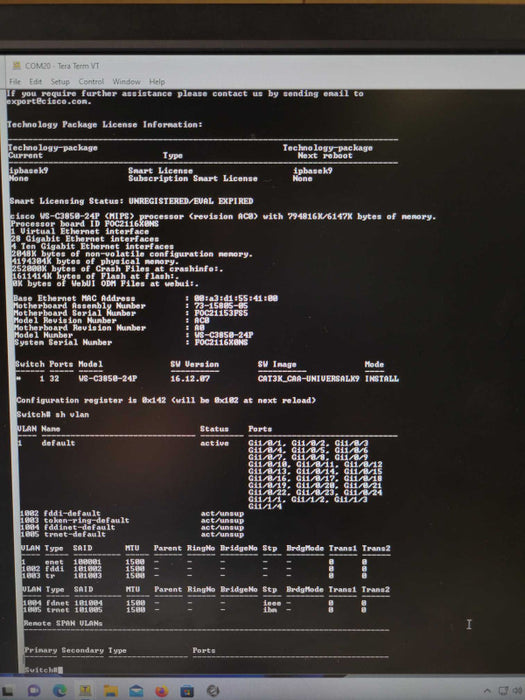Open the Help menu
The image size is (525, 700).
click(157, 82)
